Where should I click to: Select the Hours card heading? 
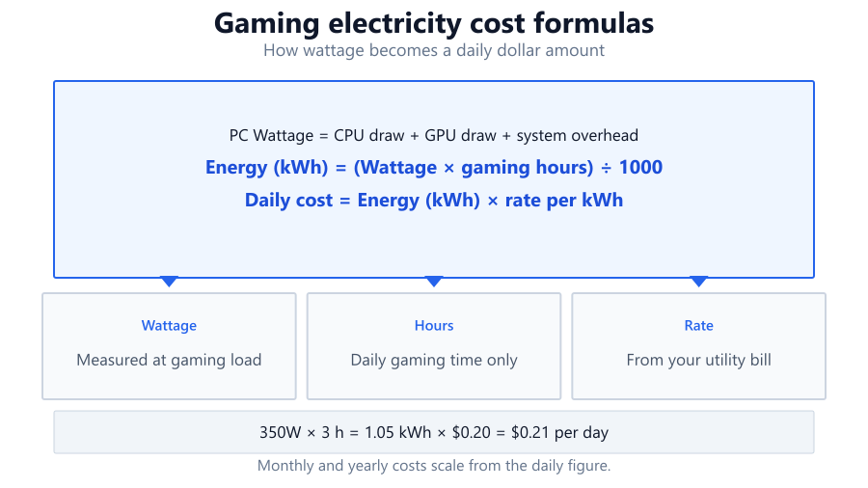point(434,325)
